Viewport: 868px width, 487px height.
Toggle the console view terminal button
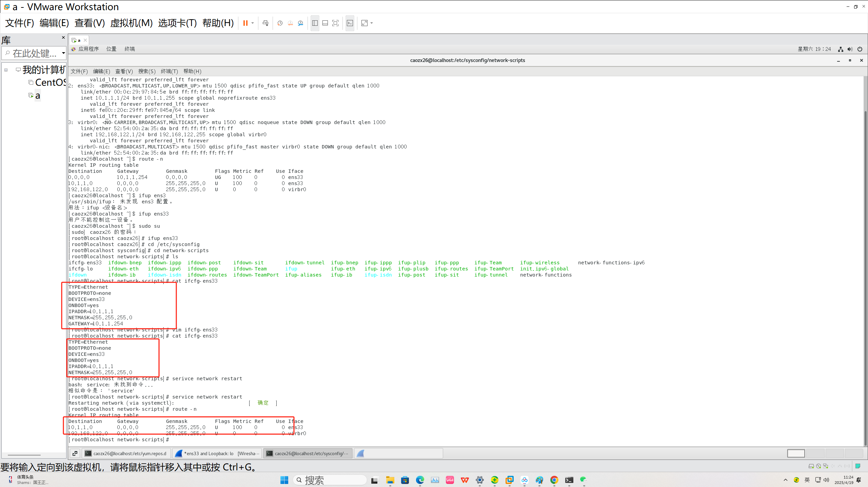[x=350, y=23]
